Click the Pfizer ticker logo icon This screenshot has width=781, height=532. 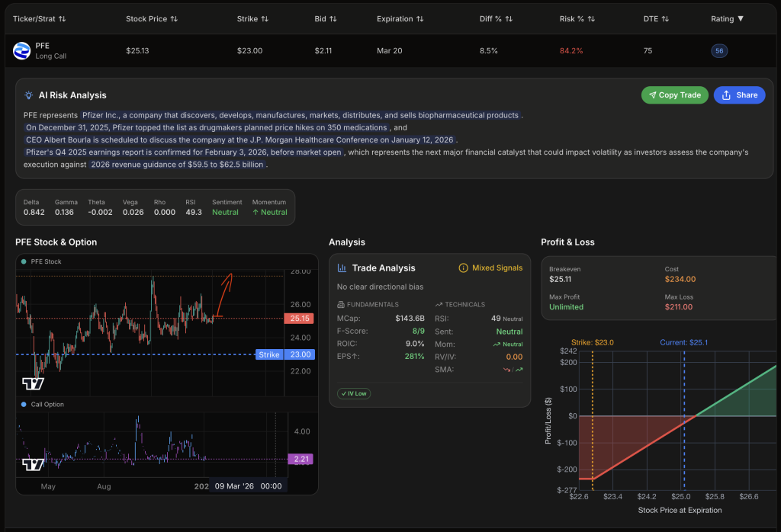[x=21, y=51]
